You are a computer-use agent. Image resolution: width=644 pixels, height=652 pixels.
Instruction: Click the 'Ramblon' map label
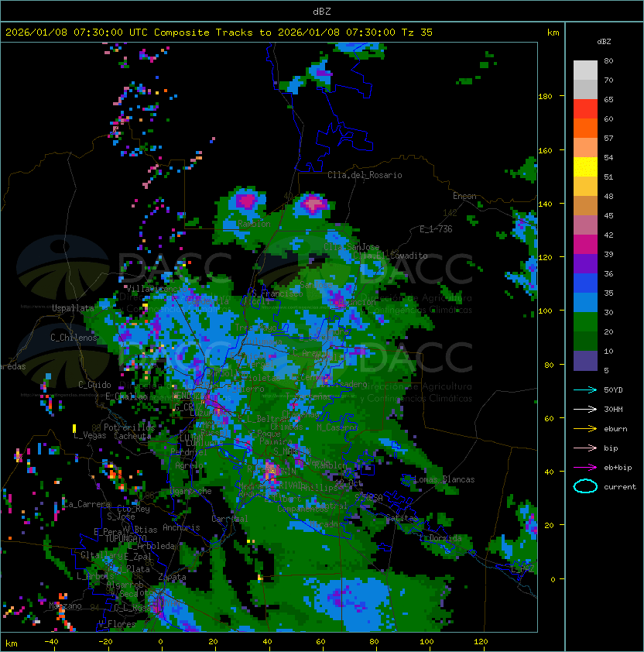pyautogui.click(x=254, y=224)
